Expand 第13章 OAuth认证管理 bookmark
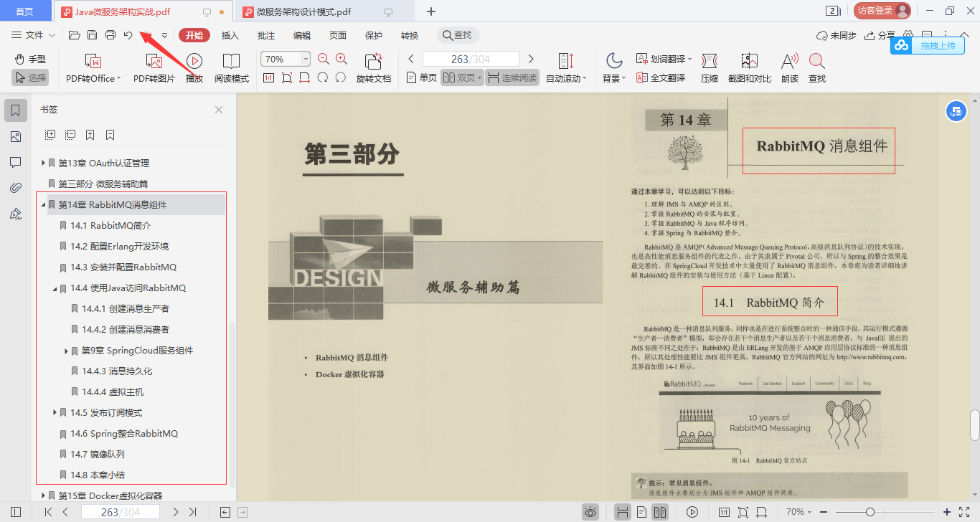980x522 pixels. (x=43, y=163)
